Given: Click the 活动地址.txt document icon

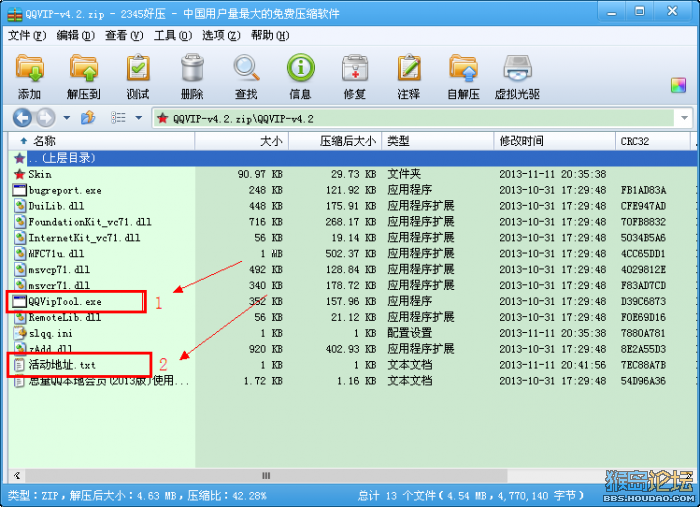Looking at the screenshot, I should 19,365.
